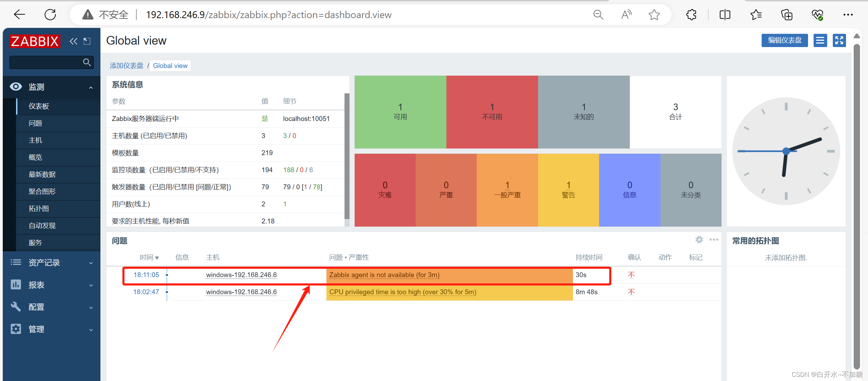The image size is (868, 381).
Task: Click the blue 信息 severity tile
Action: (x=630, y=190)
